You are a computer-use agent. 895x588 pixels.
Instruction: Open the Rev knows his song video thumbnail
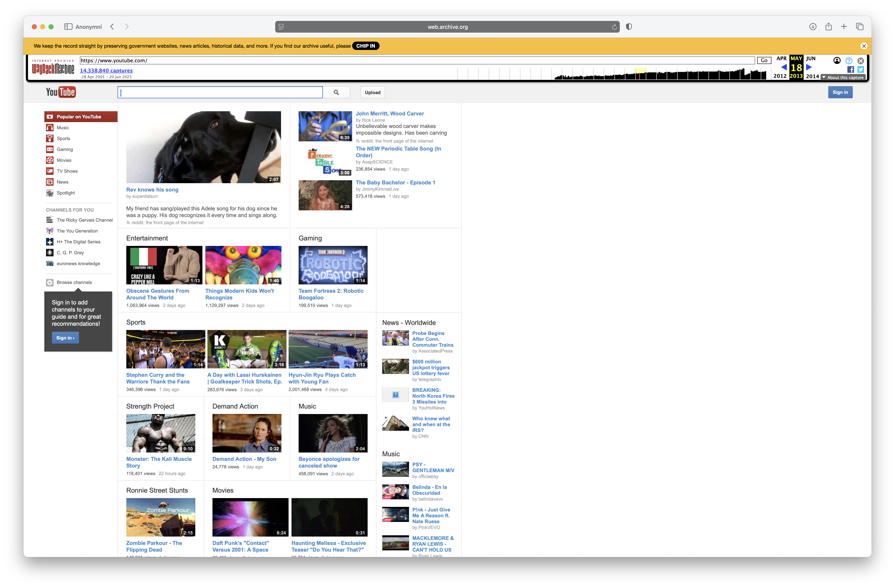pyautogui.click(x=203, y=147)
